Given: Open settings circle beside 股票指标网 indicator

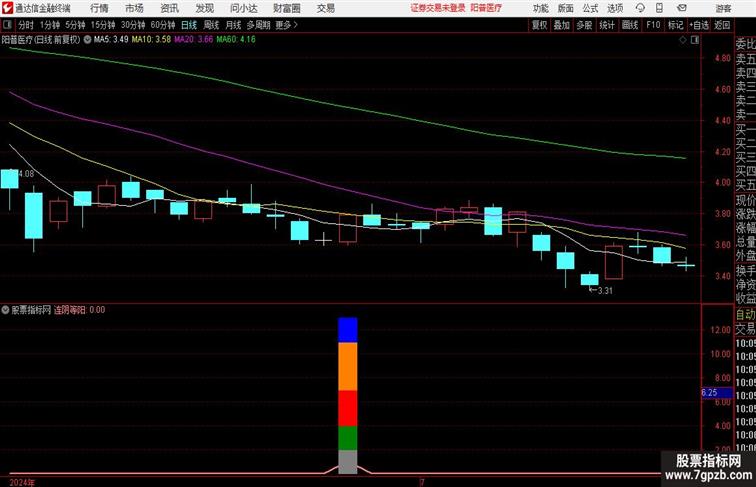Looking at the screenshot, I should click(x=5, y=310).
